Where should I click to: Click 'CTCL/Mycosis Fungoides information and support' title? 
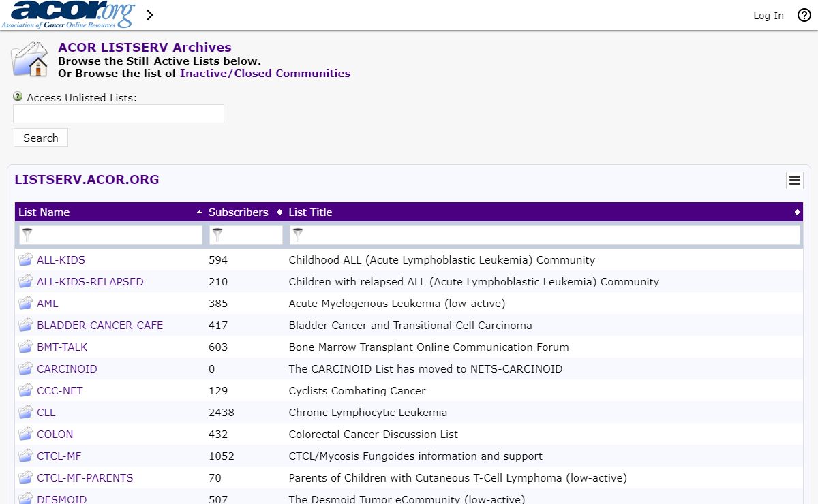click(x=416, y=456)
